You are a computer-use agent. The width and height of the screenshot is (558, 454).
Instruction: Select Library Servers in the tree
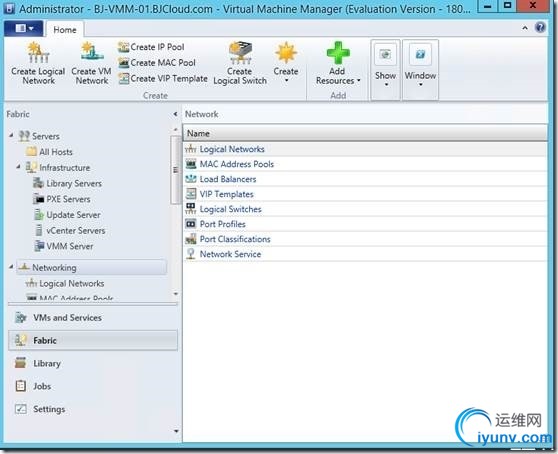tap(68, 183)
